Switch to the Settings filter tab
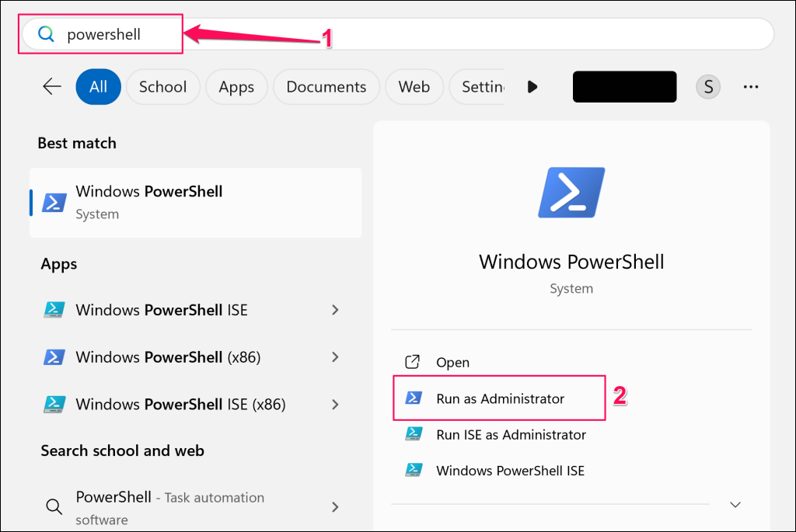This screenshot has height=532, width=796. click(477, 87)
